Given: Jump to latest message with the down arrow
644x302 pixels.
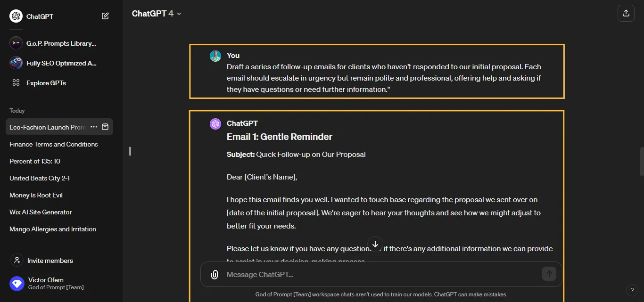Looking at the screenshot, I should coord(375,244).
